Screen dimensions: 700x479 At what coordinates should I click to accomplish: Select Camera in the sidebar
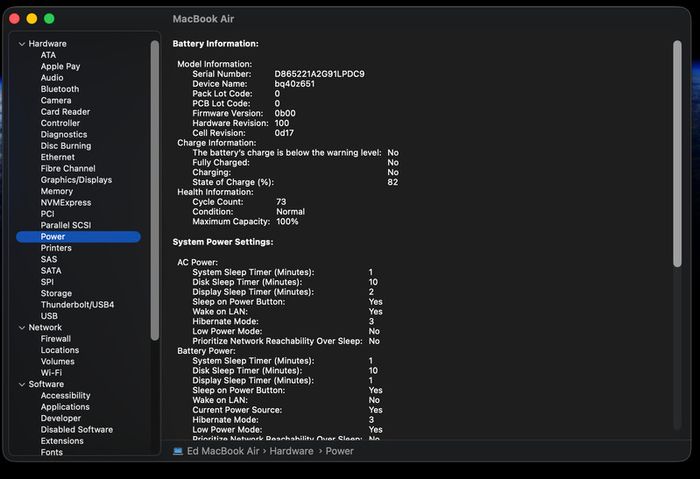pyautogui.click(x=56, y=100)
